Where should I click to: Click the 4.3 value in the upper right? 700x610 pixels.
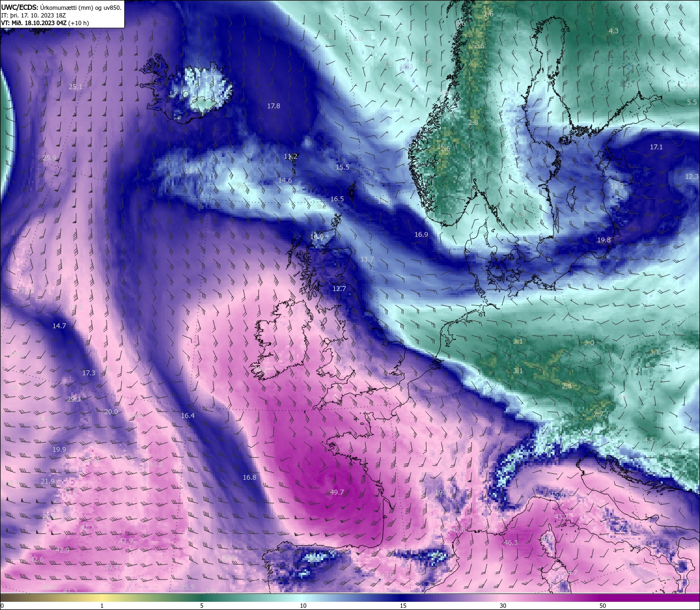(x=614, y=31)
